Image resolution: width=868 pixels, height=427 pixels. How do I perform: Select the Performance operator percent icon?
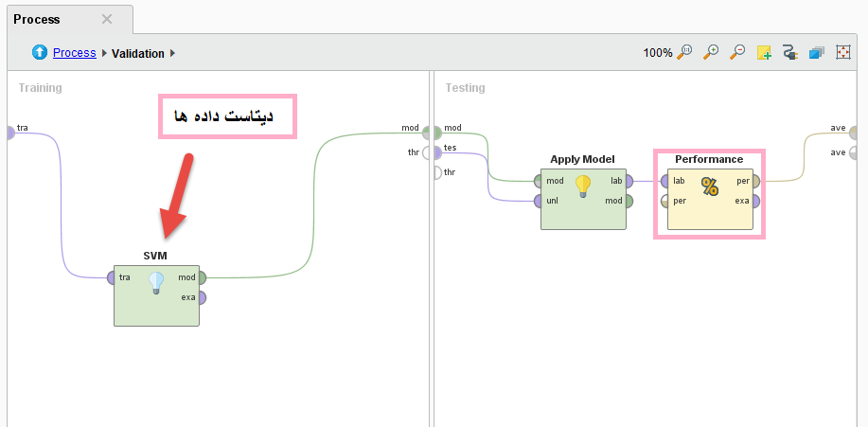pyautogui.click(x=709, y=187)
